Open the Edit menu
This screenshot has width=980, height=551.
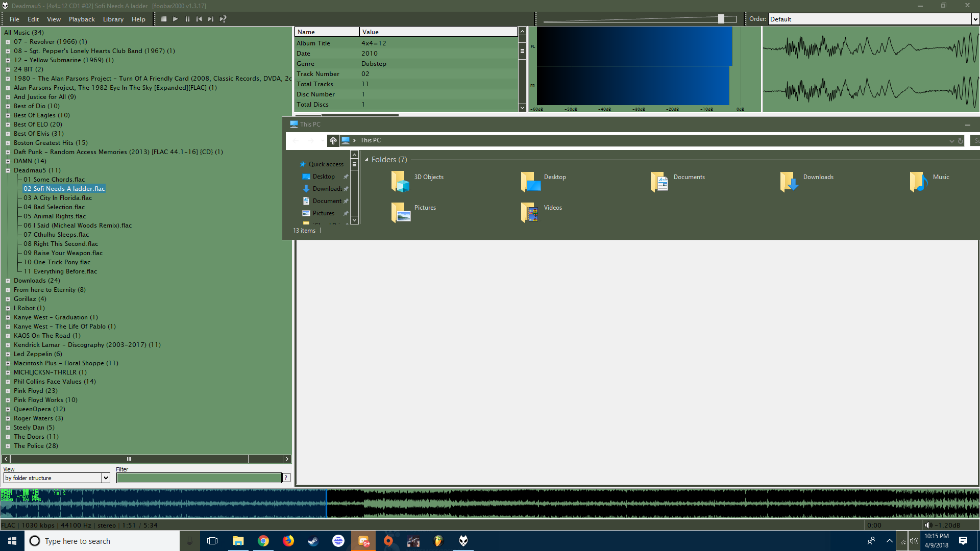coord(33,19)
